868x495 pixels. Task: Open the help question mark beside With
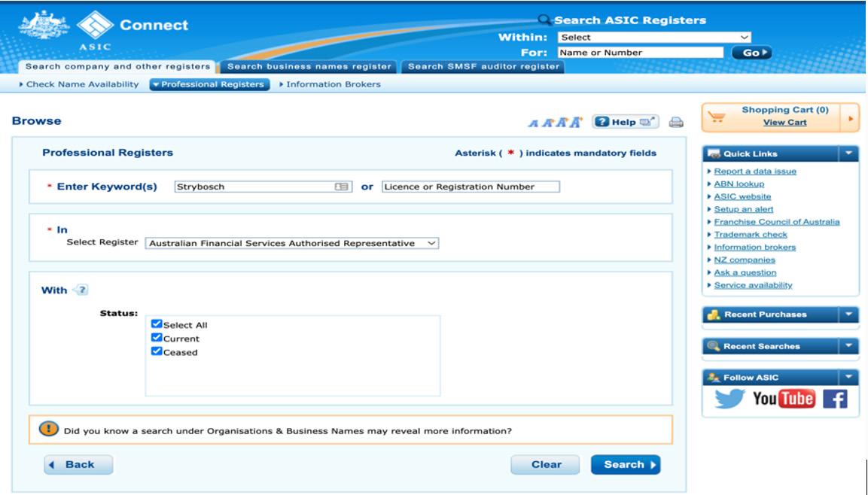coord(81,290)
